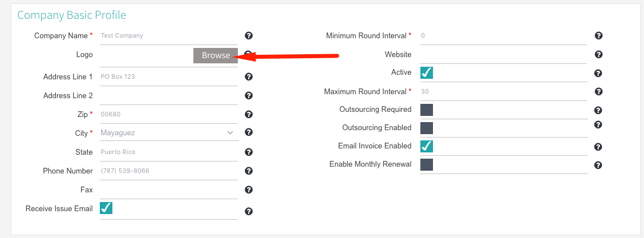The width and height of the screenshot is (644, 238).
Task: Check the Enable Monthly Renewal box
Action: 427,165
